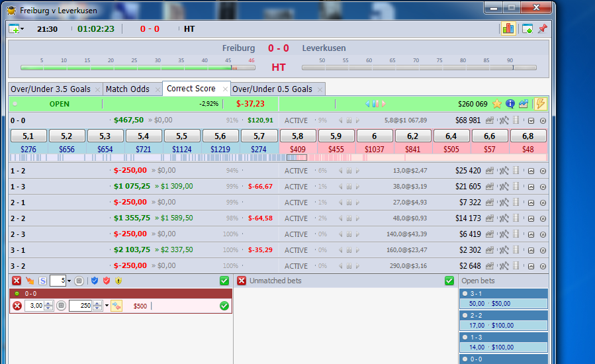Click the 5,7 back price button
The width and height of the screenshot is (595, 364).
pyautogui.click(x=259, y=136)
